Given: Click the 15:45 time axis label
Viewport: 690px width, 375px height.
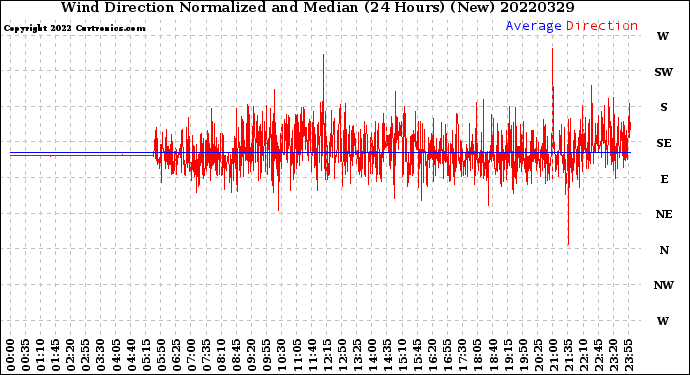Looking at the screenshot, I should 417,356.
